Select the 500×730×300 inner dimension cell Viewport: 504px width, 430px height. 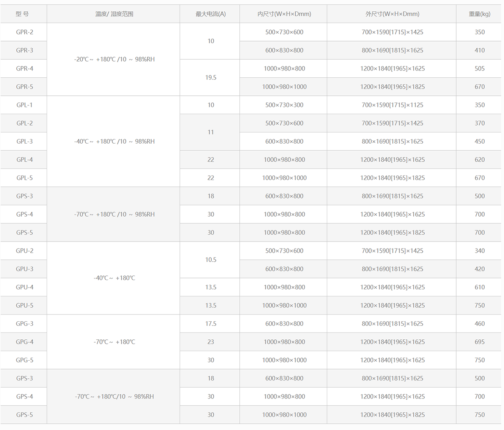pyautogui.click(x=284, y=105)
